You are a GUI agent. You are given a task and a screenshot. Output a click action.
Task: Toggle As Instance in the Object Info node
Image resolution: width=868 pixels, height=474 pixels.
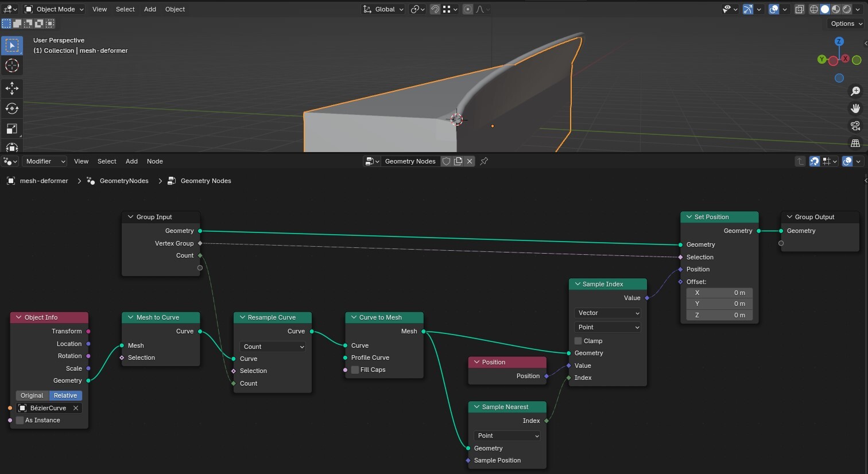point(21,420)
